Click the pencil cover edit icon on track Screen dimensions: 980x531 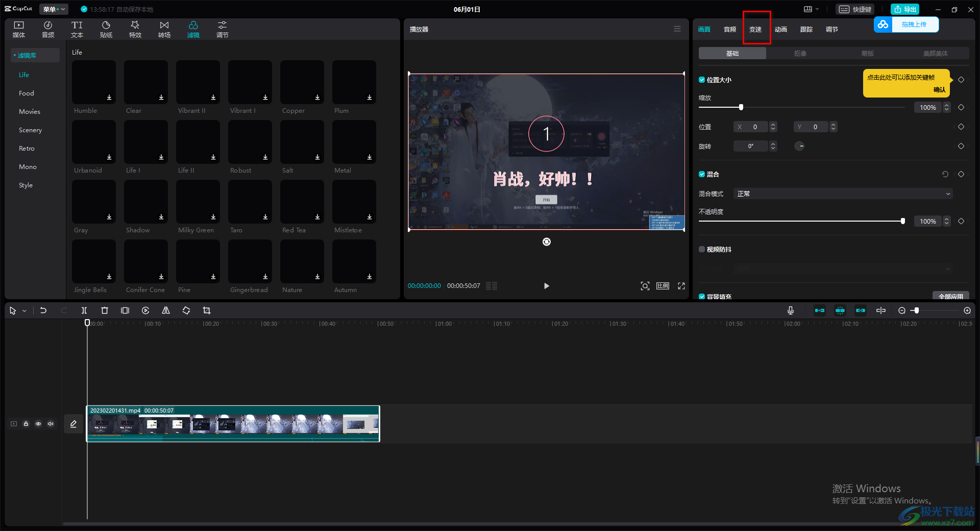[x=73, y=424]
